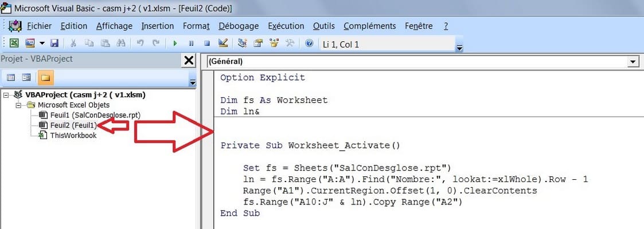The height and width of the screenshot is (229, 644).
Task: Collapse the VBAProject tree node
Action: coord(6,95)
